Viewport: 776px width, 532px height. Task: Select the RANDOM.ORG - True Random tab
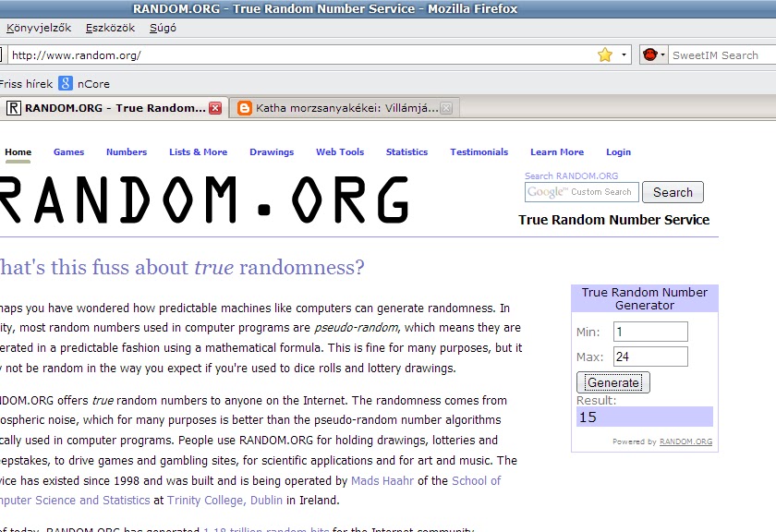click(x=115, y=108)
